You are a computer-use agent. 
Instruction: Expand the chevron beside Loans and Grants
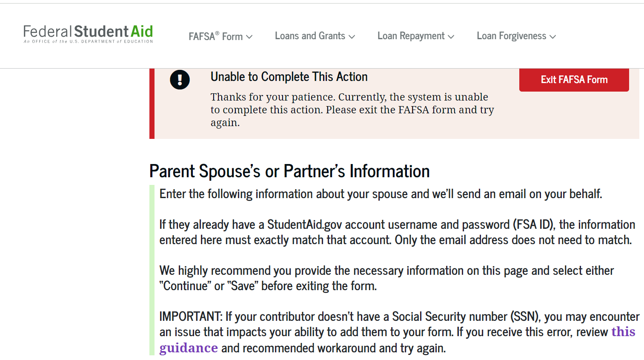[352, 37]
